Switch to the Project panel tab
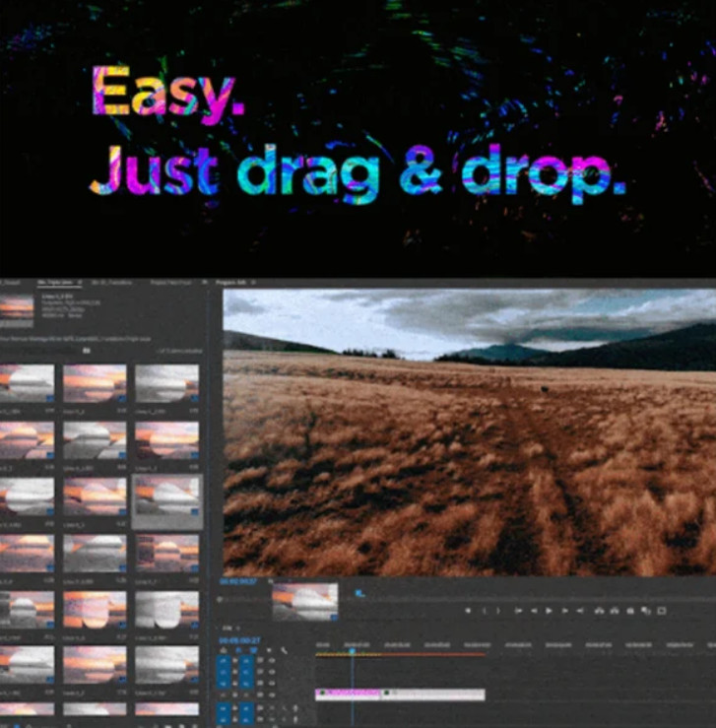 point(170,283)
